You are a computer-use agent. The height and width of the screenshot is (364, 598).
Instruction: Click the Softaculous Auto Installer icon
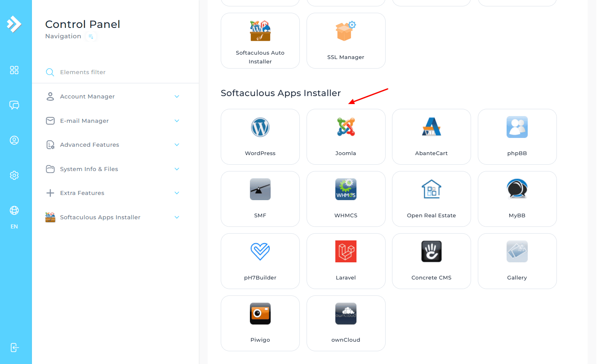tap(260, 31)
